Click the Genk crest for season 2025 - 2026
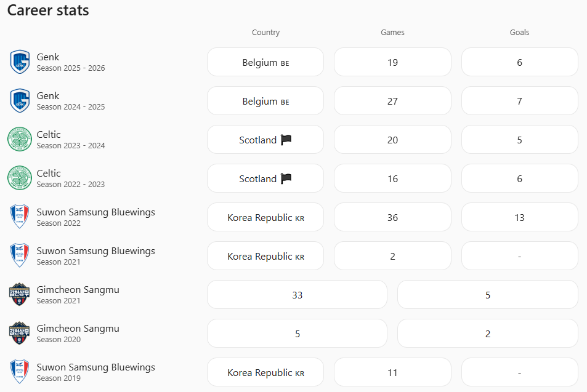This screenshot has width=587, height=392. (20, 62)
